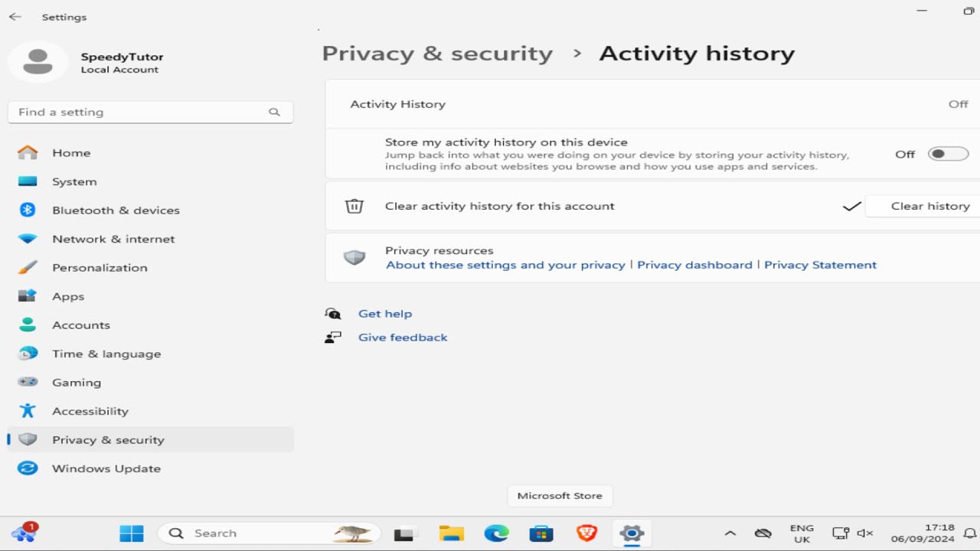This screenshot has width=980, height=551.
Task: Click the Network wifi icon in sidebar
Action: click(x=28, y=239)
